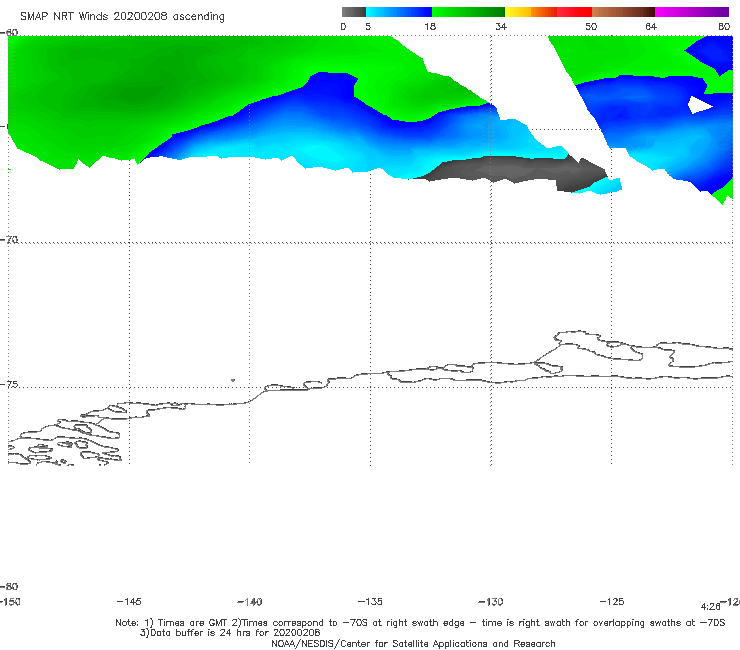740x650 pixels.
Task: Click the title "SMAP NRT Winds 20200208 ascending"
Action: pyautogui.click(x=122, y=17)
